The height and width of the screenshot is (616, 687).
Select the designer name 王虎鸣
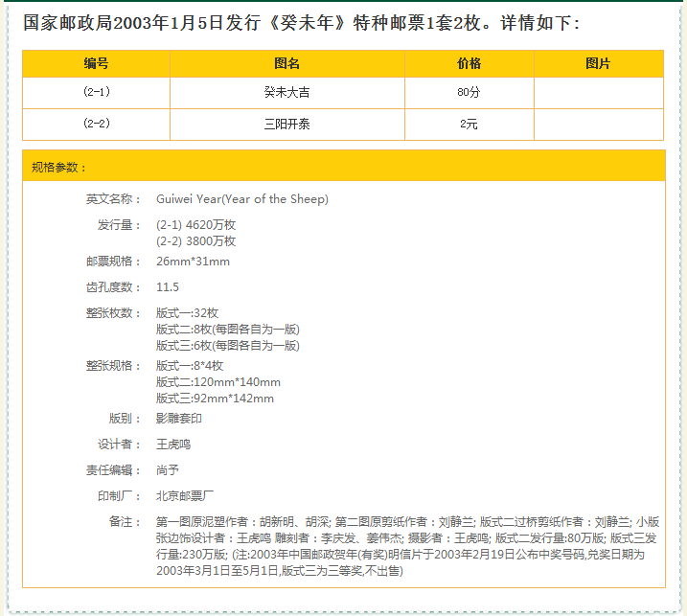(173, 445)
